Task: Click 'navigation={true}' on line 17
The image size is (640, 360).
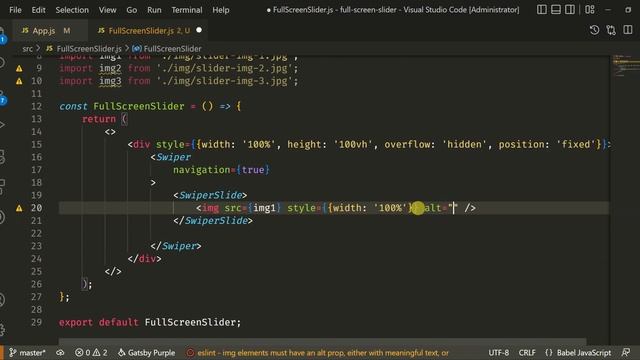Action: click(x=221, y=170)
